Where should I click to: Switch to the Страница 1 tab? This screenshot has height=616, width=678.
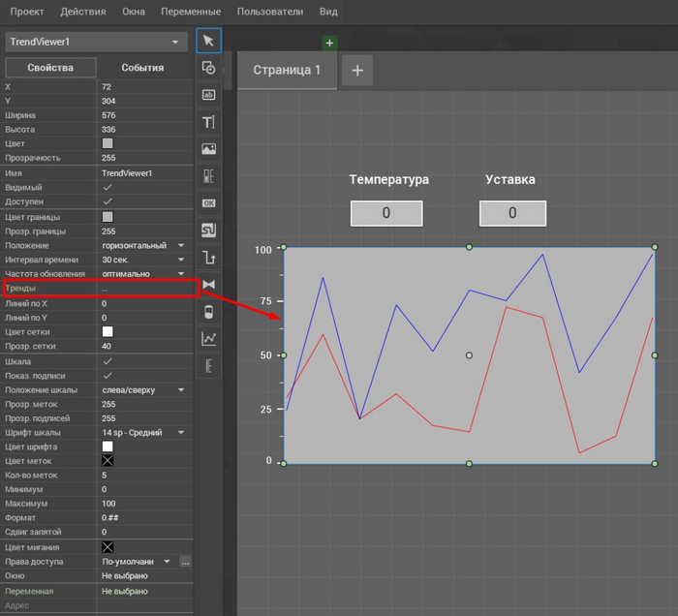click(x=287, y=70)
